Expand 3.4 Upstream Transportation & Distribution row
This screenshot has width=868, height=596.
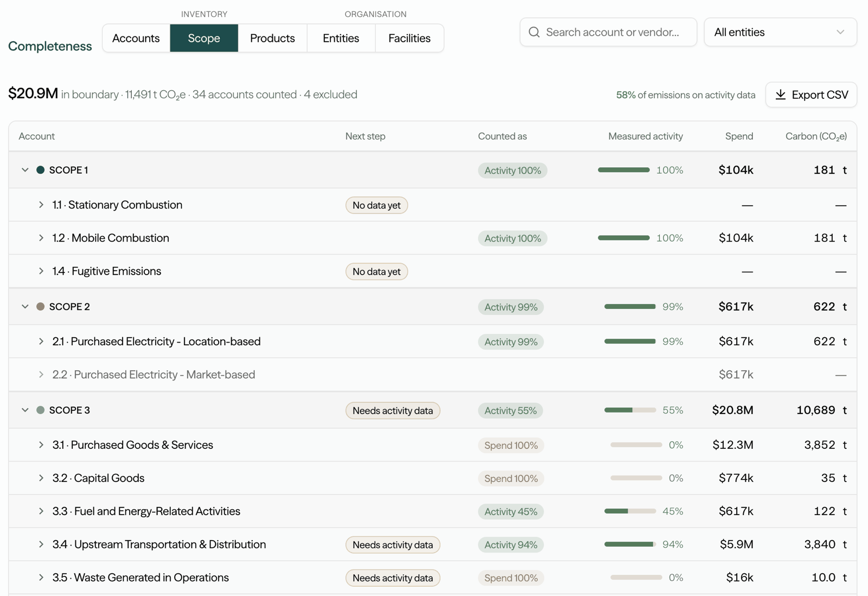pos(41,544)
